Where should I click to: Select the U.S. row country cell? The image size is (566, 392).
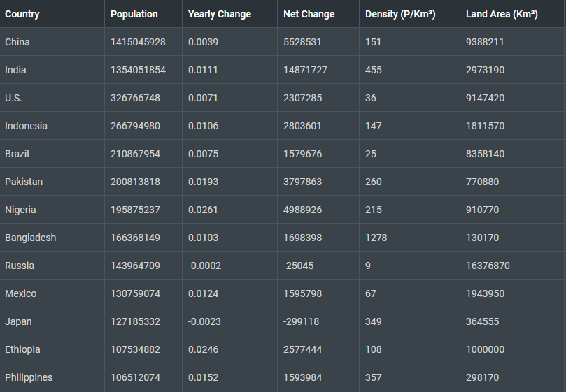(x=15, y=98)
